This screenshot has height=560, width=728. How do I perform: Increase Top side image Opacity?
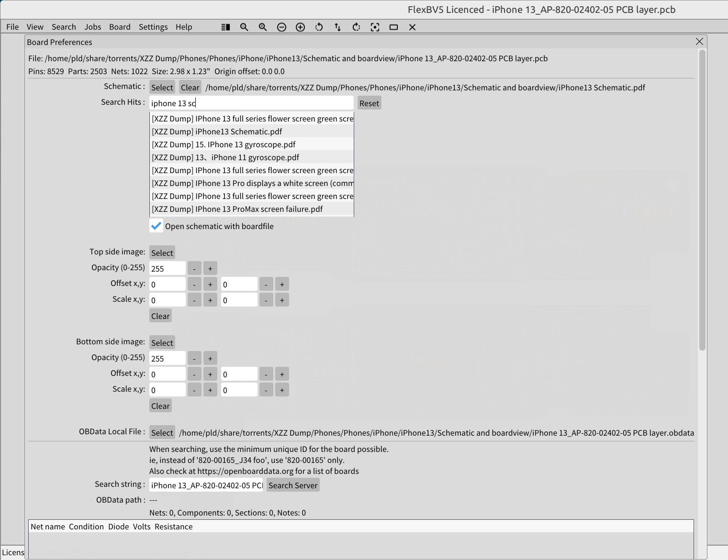point(210,268)
